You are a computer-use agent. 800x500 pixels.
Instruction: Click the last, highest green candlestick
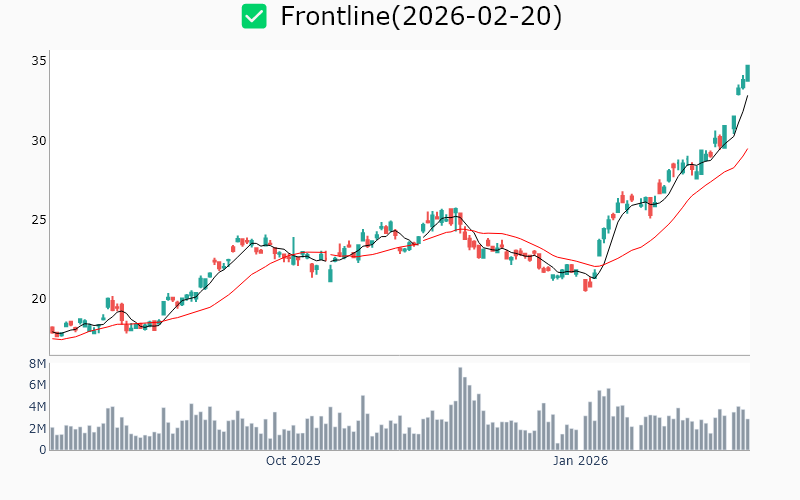(747, 72)
